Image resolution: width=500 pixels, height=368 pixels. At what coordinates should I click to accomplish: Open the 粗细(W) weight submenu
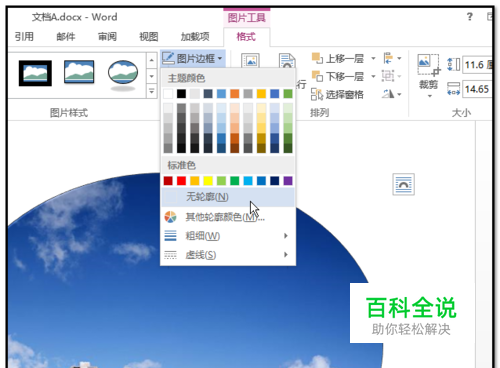[x=228, y=236]
